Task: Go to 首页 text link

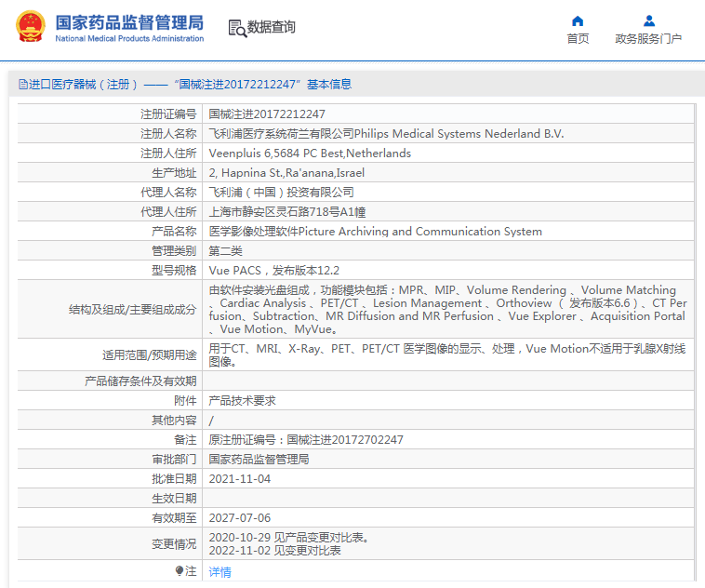Action: tap(578, 39)
